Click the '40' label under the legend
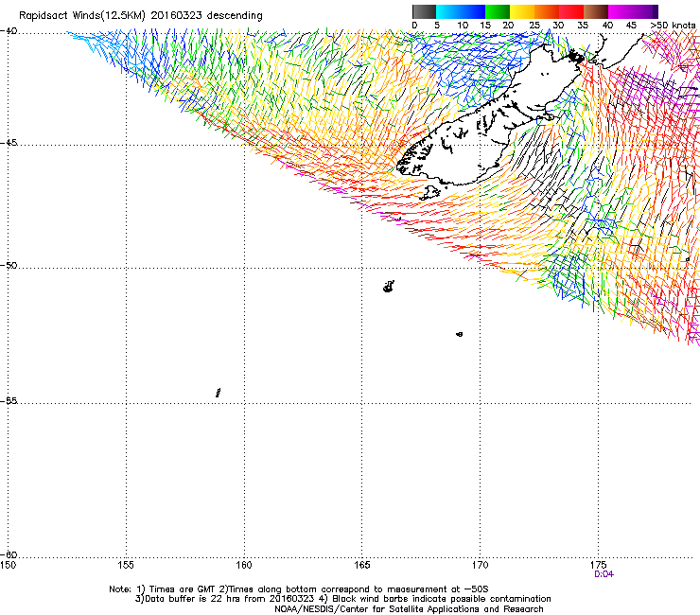The image size is (700, 615). (x=607, y=26)
